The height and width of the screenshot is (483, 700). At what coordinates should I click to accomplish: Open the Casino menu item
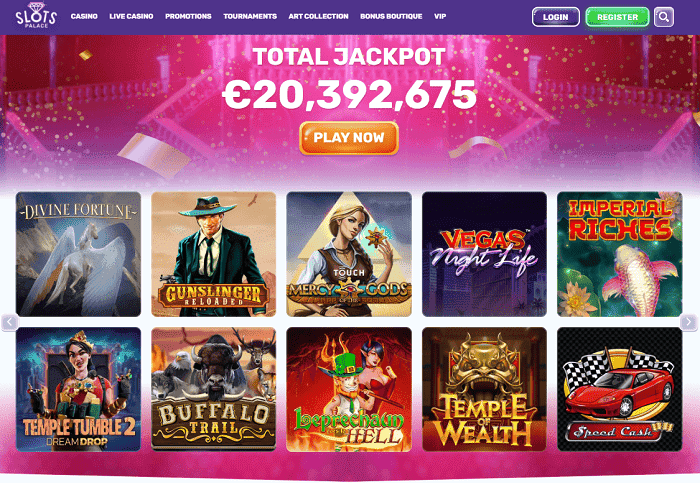84,17
